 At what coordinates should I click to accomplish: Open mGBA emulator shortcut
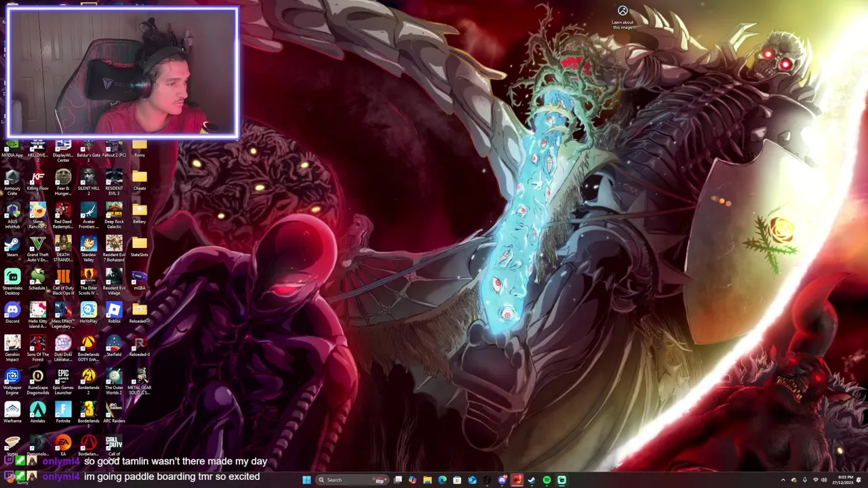[x=139, y=280]
